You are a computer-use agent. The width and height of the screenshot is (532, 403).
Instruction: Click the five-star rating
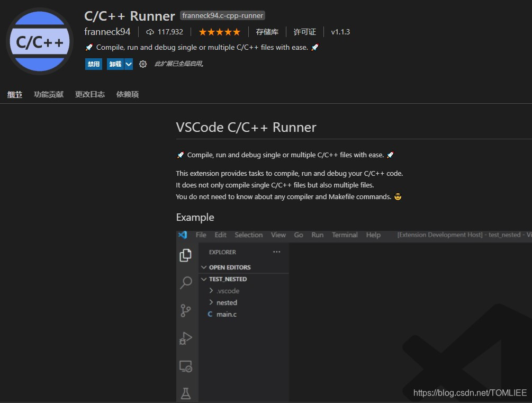(220, 32)
